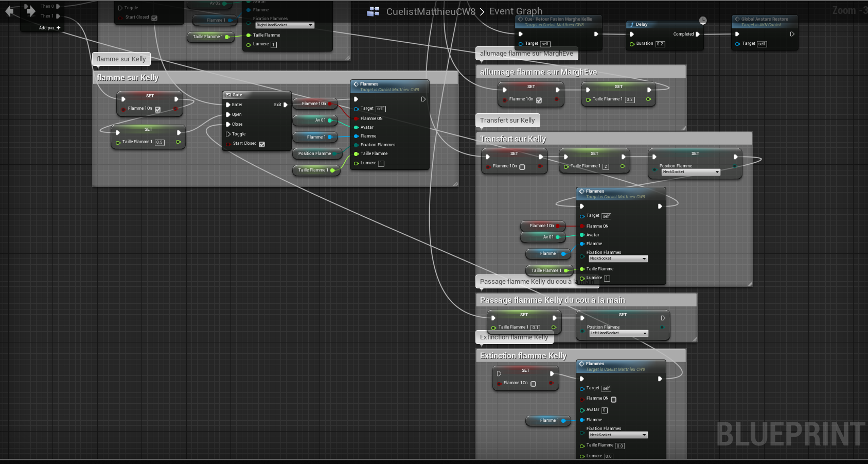Toggle Start Closed checkbox on the Gate node
Screen dimensions: 868x464
point(262,144)
